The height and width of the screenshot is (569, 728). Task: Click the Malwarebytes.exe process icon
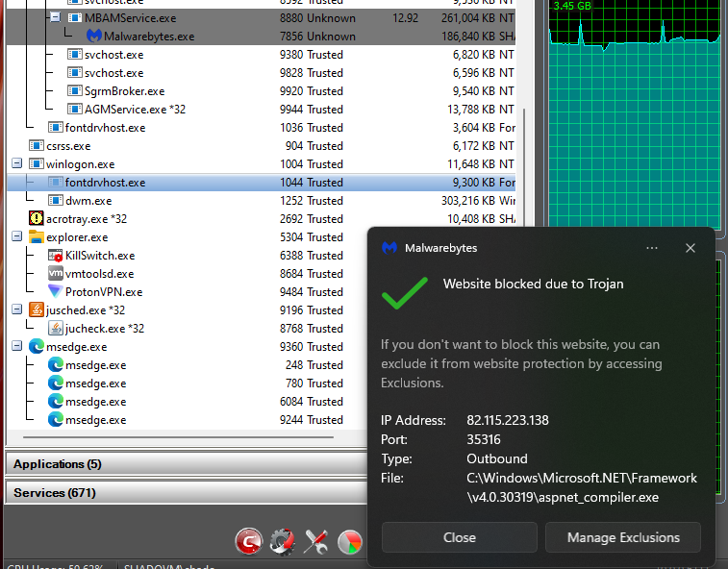[94, 36]
